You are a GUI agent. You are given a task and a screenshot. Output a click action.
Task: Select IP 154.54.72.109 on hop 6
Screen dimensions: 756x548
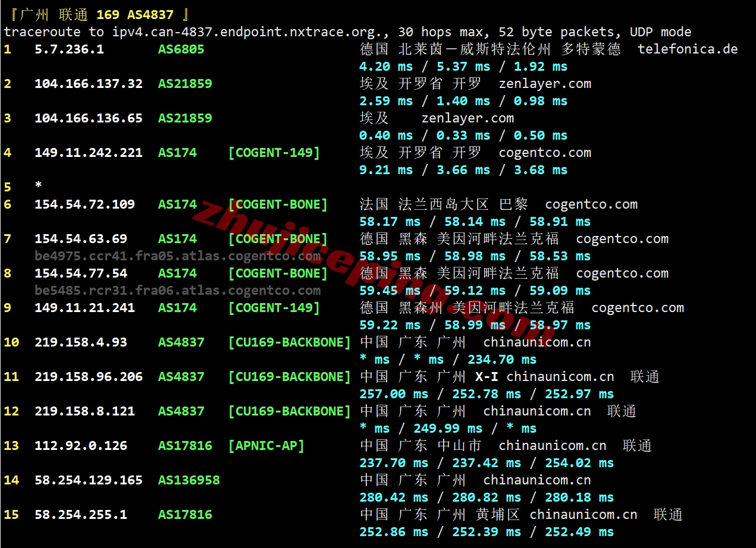tap(84, 204)
